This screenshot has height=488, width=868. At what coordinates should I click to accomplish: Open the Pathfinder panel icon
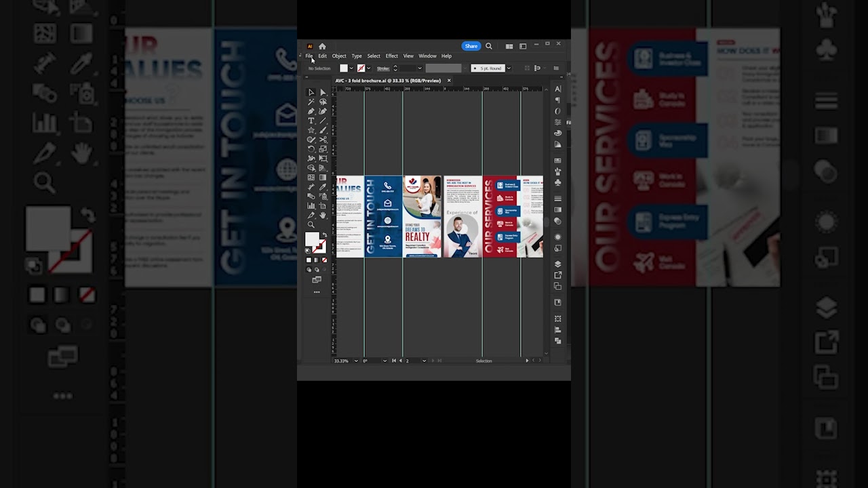pyautogui.click(x=557, y=341)
